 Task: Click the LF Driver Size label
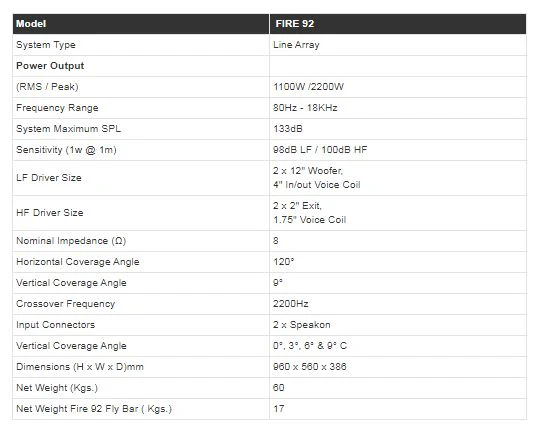(49, 178)
